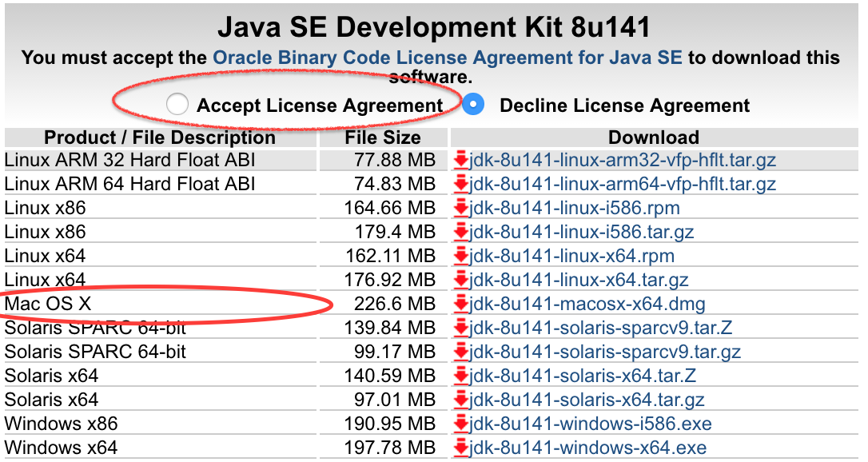Click the Download column header
The height and width of the screenshot is (462, 868).
click(654, 137)
